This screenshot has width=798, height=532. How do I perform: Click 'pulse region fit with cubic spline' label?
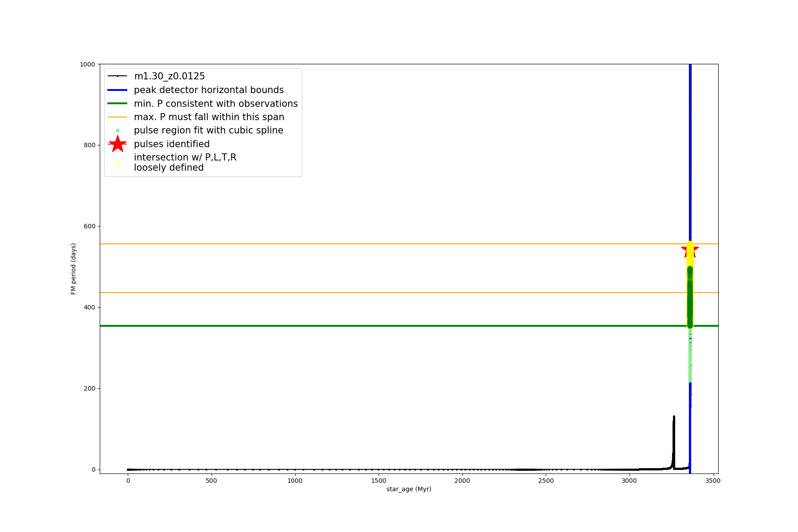[x=208, y=130]
